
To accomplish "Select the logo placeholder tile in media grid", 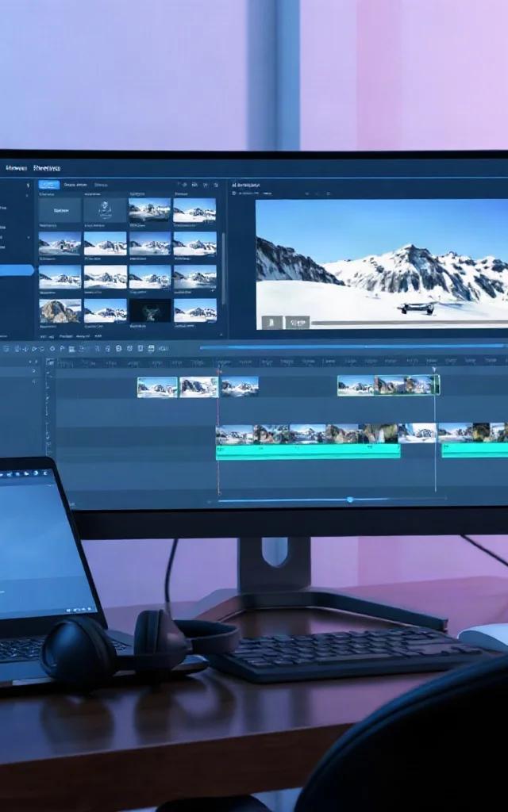I will pos(106,210).
